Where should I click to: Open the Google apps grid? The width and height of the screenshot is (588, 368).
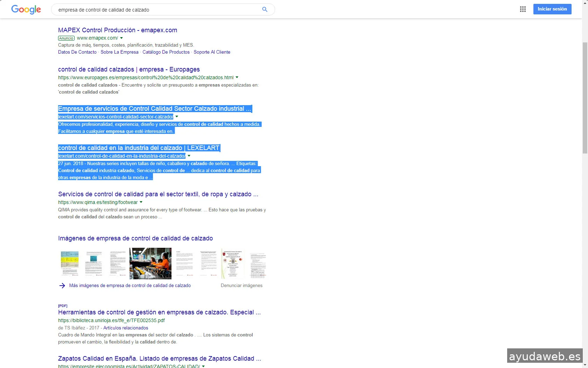point(523,9)
